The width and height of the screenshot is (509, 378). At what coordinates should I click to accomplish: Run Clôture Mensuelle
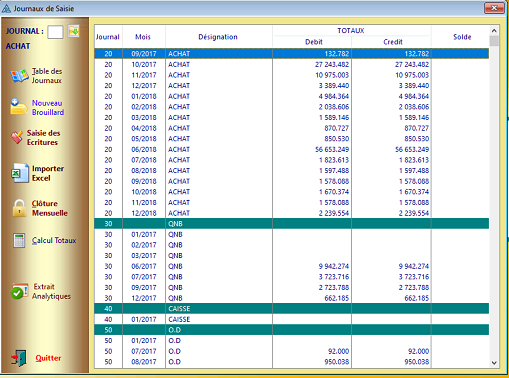coord(49,208)
